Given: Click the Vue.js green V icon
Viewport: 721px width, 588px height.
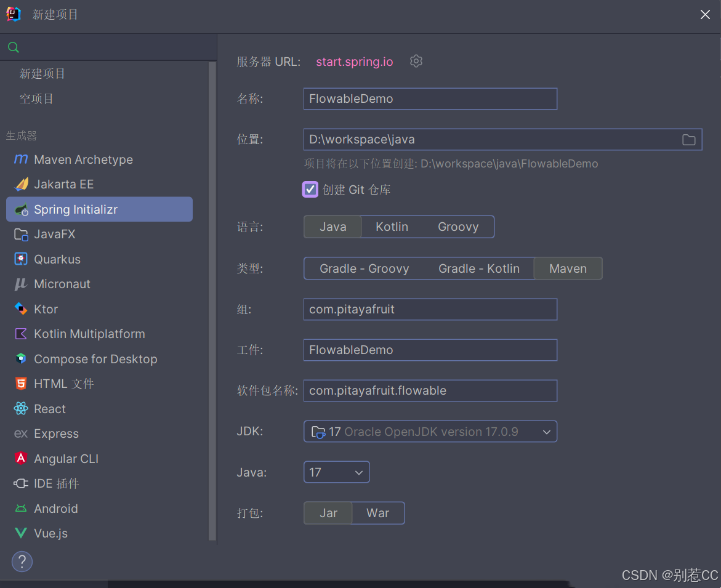Looking at the screenshot, I should click(21, 533).
